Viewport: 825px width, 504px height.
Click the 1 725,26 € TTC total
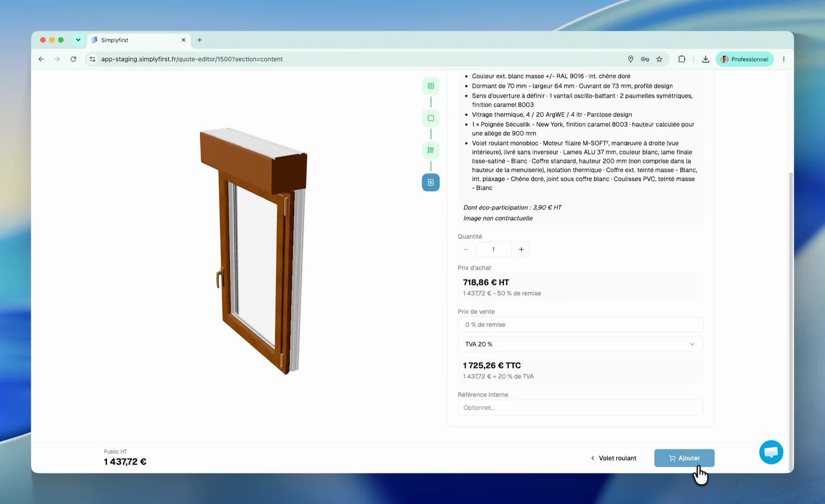(492, 365)
